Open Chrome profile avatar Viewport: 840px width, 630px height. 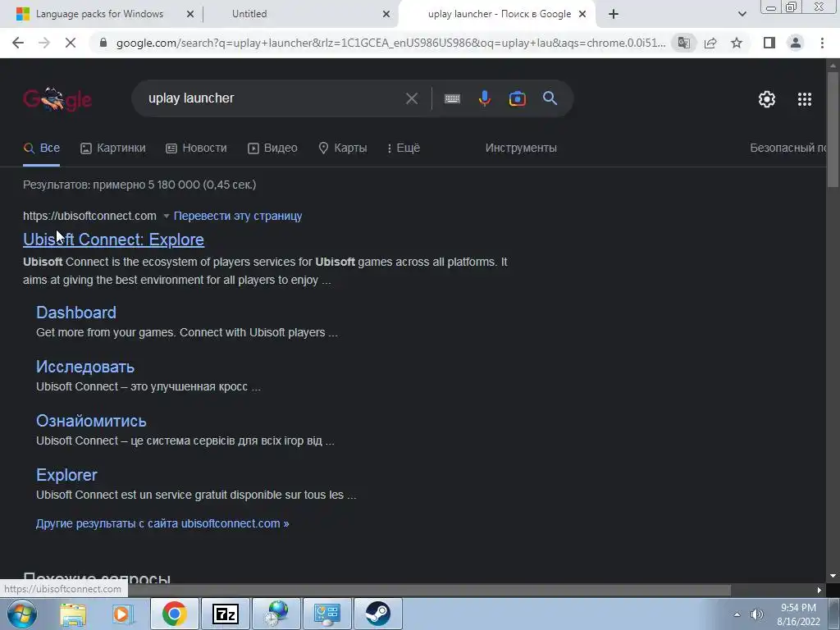(796, 43)
